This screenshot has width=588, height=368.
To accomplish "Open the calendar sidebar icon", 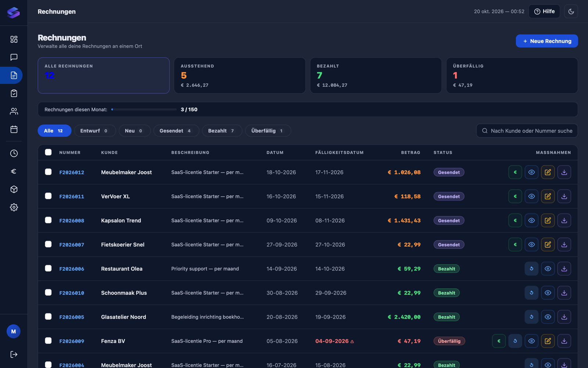I will pyautogui.click(x=14, y=129).
